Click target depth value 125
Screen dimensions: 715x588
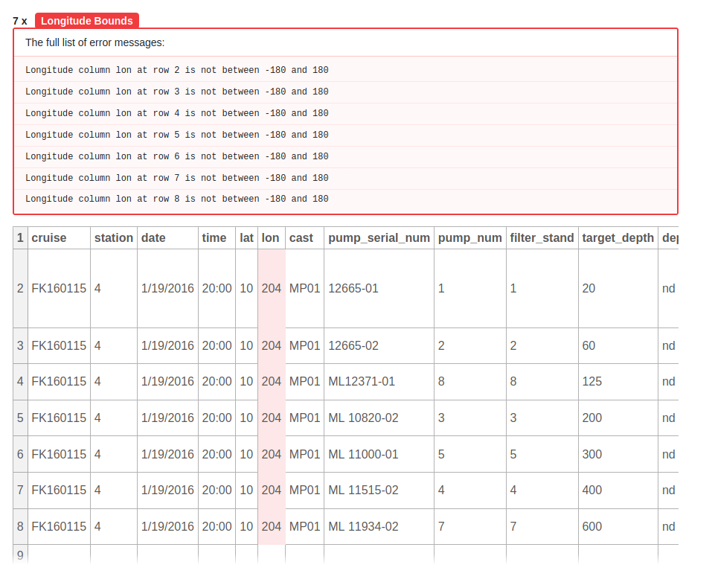tap(618, 381)
